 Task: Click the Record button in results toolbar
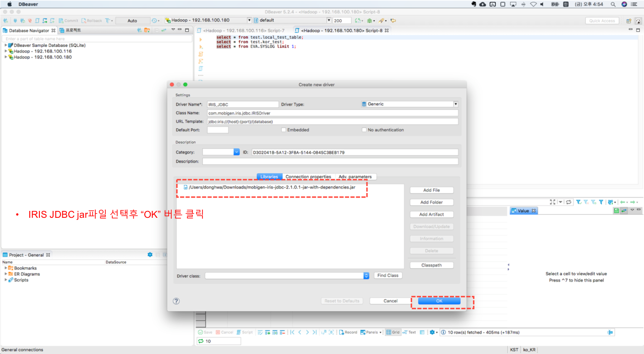[348, 332]
